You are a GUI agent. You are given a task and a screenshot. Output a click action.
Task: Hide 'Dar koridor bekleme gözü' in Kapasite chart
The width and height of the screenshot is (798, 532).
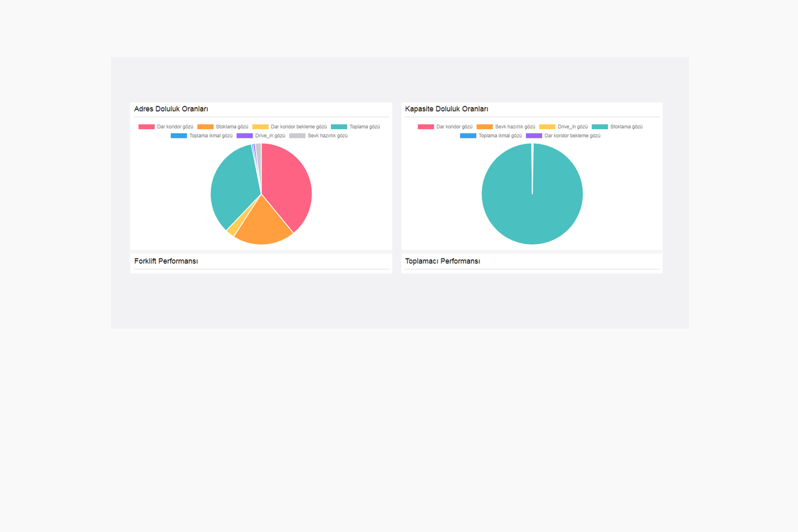pos(563,136)
